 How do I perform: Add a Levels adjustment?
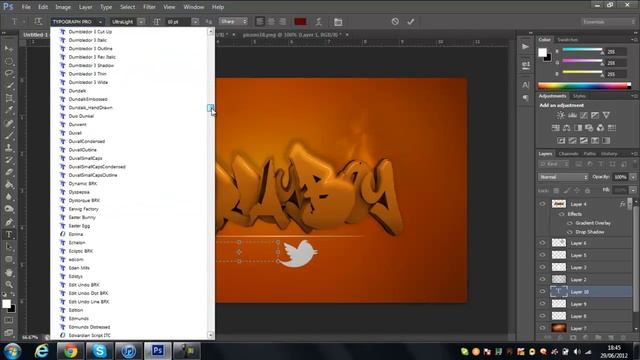[x=572, y=116]
